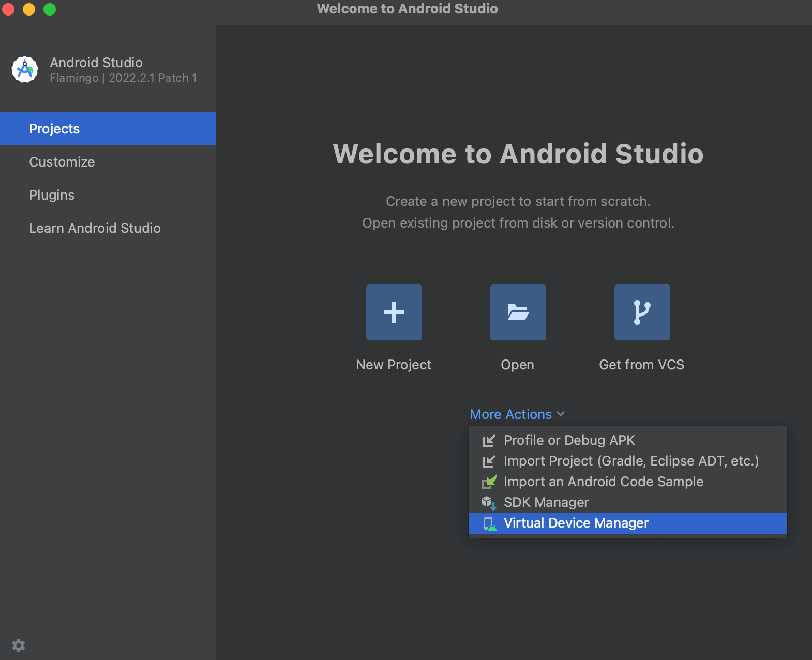Click the New Project label
Image resolution: width=812 pixels, height=660 pixels.
coord(394,365)
